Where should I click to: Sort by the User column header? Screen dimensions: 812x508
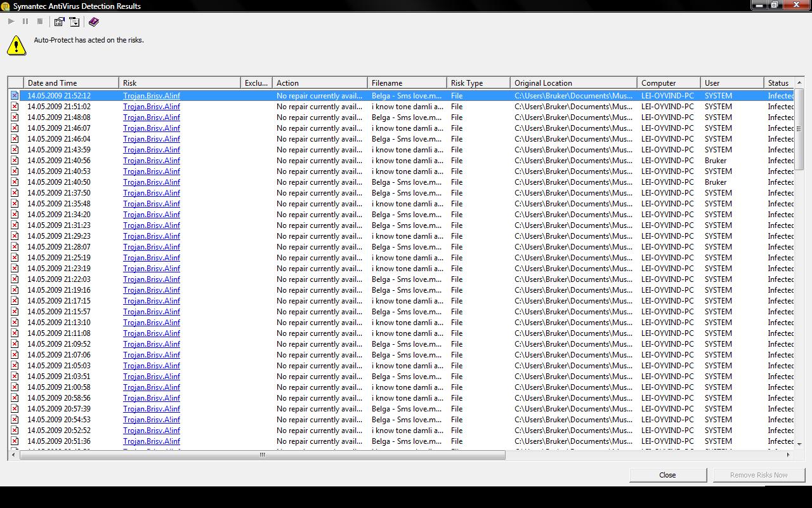coord(732,83)
